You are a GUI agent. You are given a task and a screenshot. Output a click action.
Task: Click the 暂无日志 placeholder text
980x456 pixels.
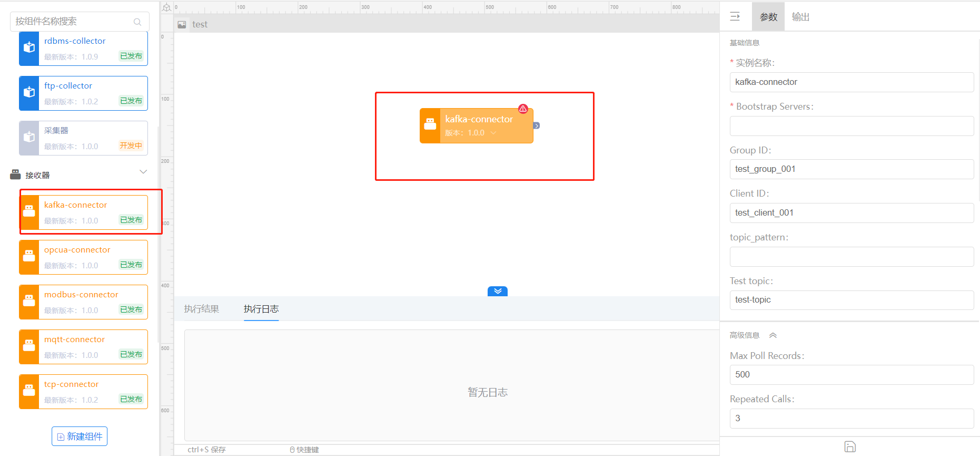click(488, 392)
